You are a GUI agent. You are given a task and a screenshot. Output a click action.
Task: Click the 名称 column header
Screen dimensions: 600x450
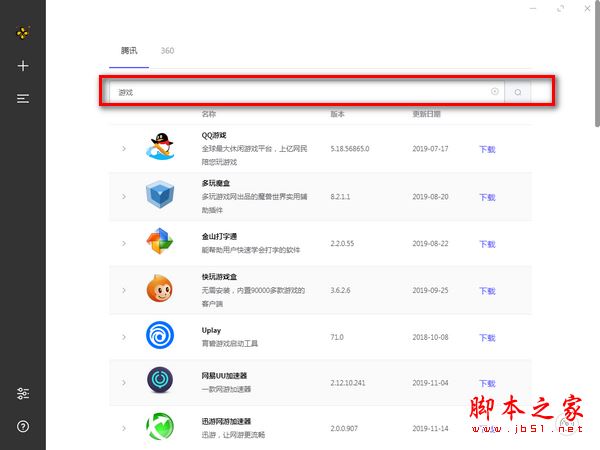tap(209, 114)
